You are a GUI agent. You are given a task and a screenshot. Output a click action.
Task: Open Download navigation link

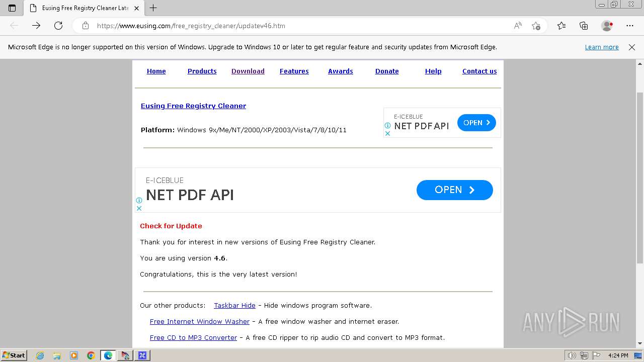tap(248, 71)
